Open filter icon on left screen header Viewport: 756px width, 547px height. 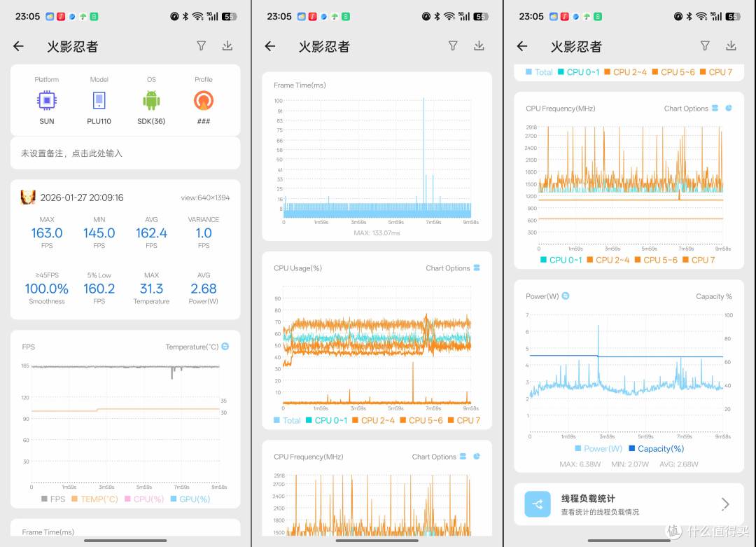pos(201,46)
